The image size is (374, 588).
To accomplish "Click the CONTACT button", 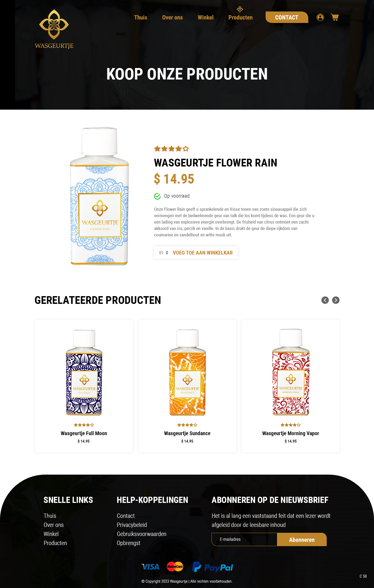I will pos(287,17).
